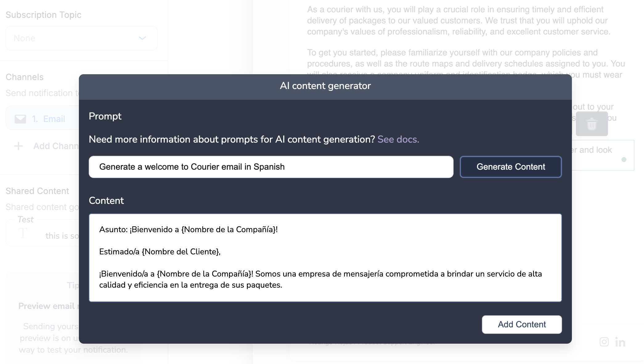Focus the prompt text input field
Viewport: 644px width, 364px height.
(x=271, y=167)
